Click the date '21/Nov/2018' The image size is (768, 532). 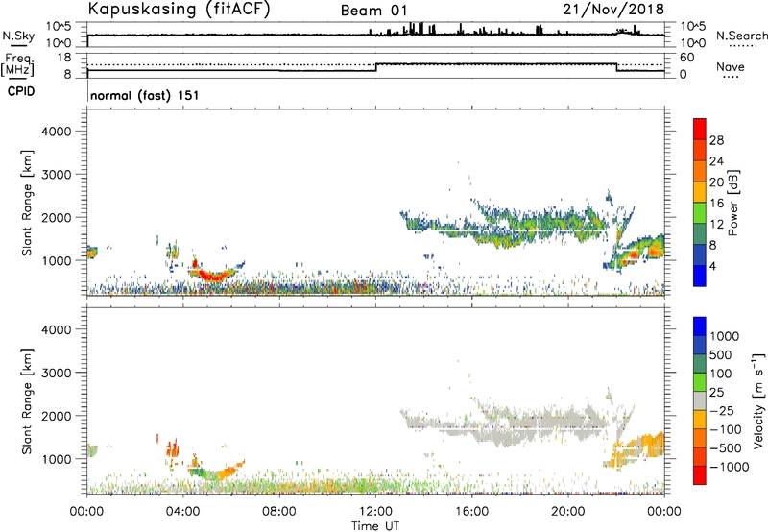613,10
